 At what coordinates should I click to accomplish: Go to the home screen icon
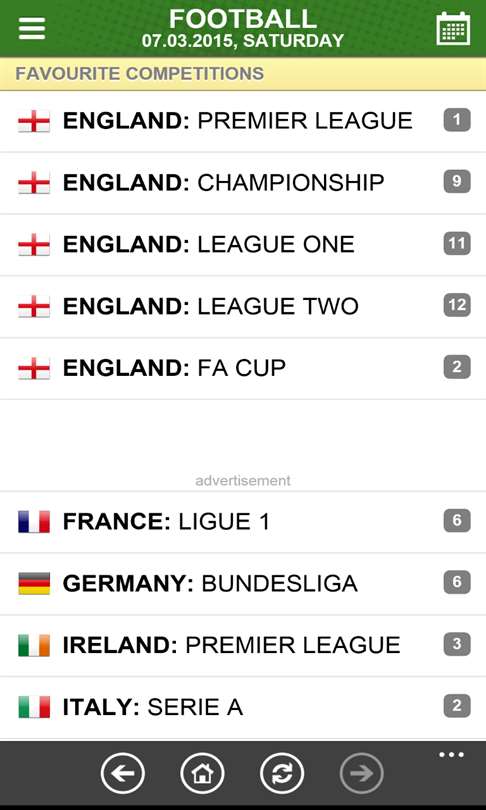coord(202,773)
